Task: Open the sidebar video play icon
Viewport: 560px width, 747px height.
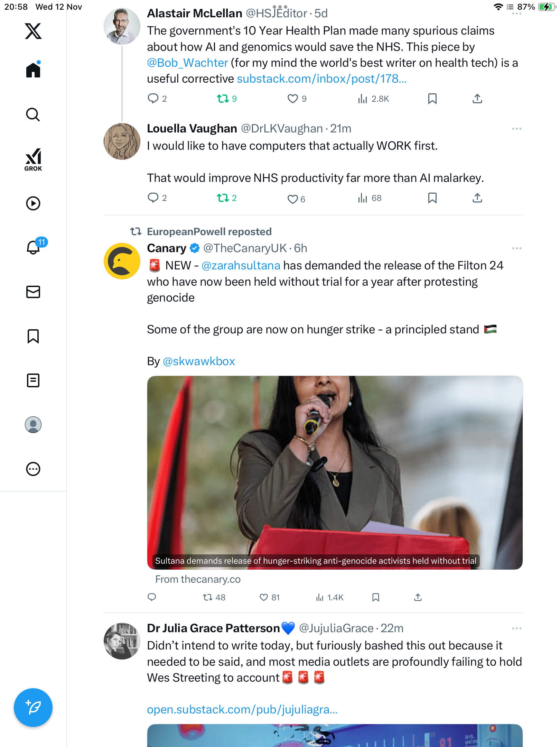Action: (x=33, y=203)
